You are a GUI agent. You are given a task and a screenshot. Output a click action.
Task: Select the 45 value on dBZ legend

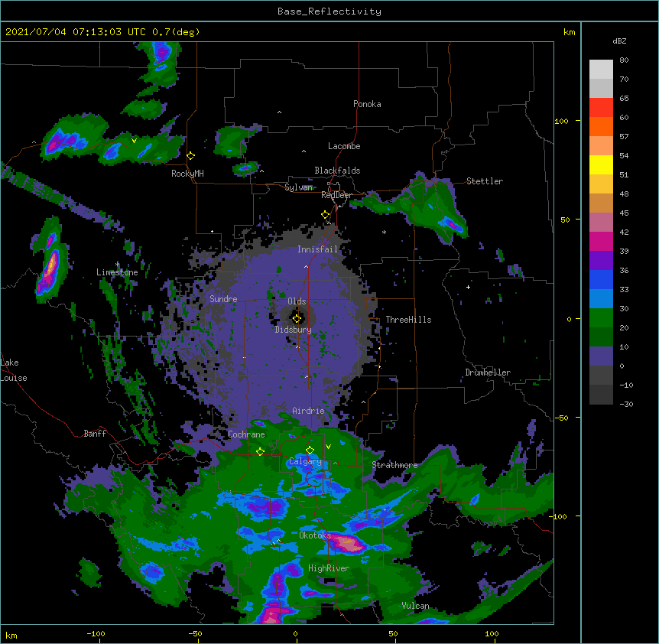624,213
